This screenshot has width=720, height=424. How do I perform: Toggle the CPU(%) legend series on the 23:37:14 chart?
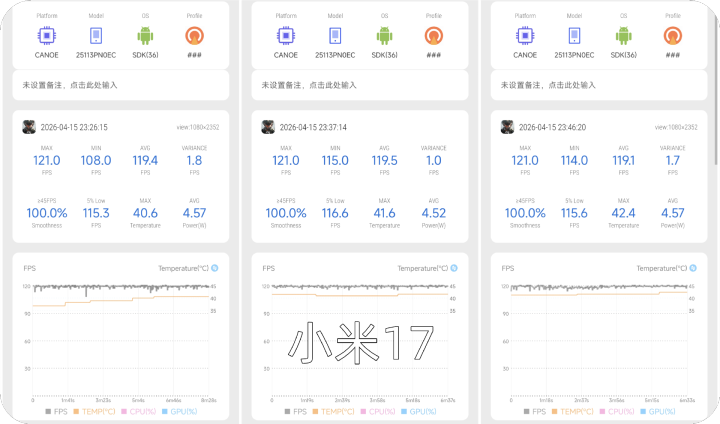click(x=378, y=412)
